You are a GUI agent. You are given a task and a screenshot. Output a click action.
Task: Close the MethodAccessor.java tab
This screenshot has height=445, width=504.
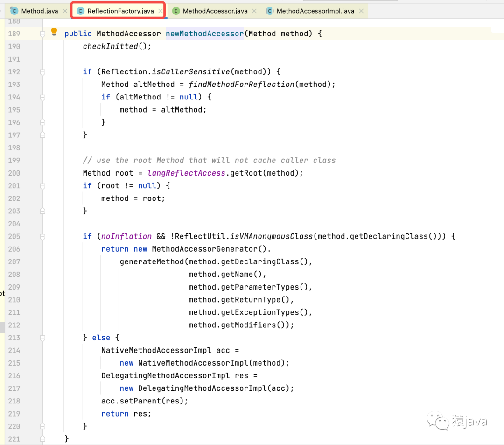click(x=254, y=11)
